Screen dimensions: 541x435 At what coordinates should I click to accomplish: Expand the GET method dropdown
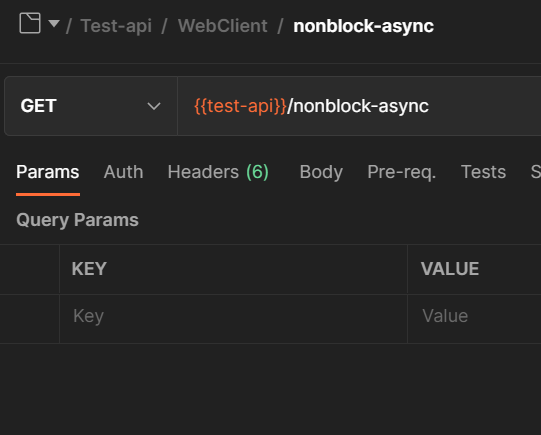click(x=91, y=106)
